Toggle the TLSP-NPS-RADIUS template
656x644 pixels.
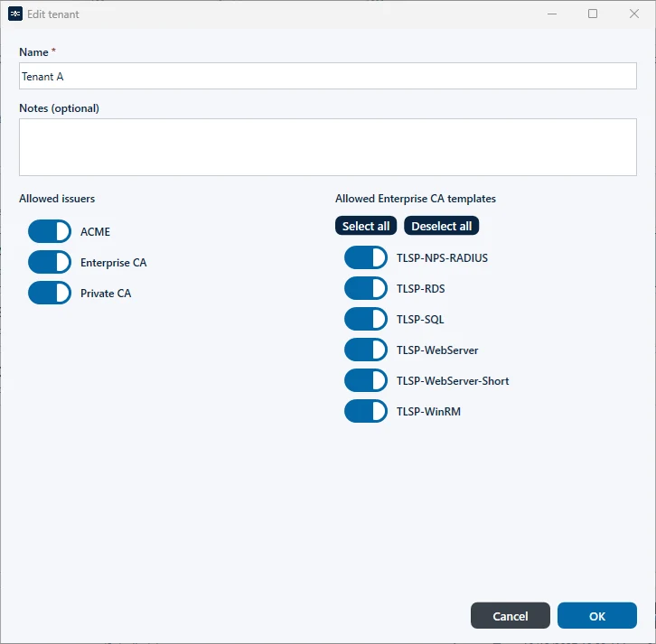pyautogui.click(x=366, y=257)
